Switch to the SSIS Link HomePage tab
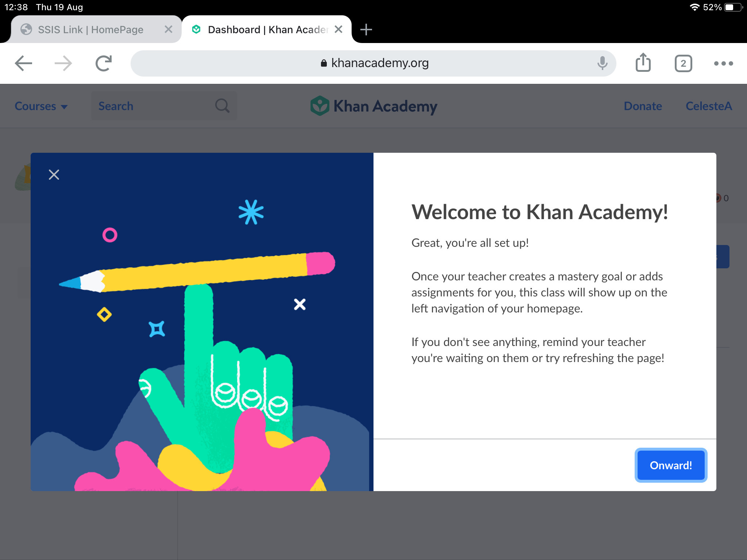 click(90, 30)
